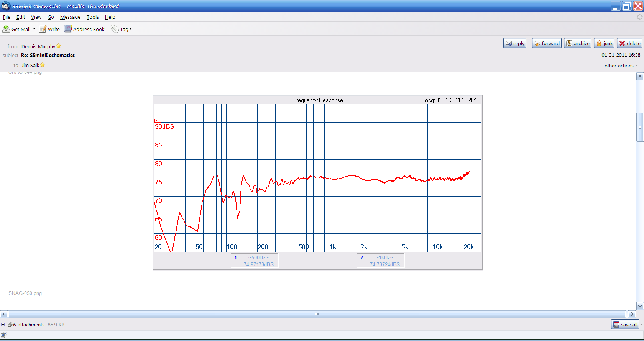This screenshot has width=644, height=341.
Task: Click the acq timestamp on the graph
Action: click(452, 100)
